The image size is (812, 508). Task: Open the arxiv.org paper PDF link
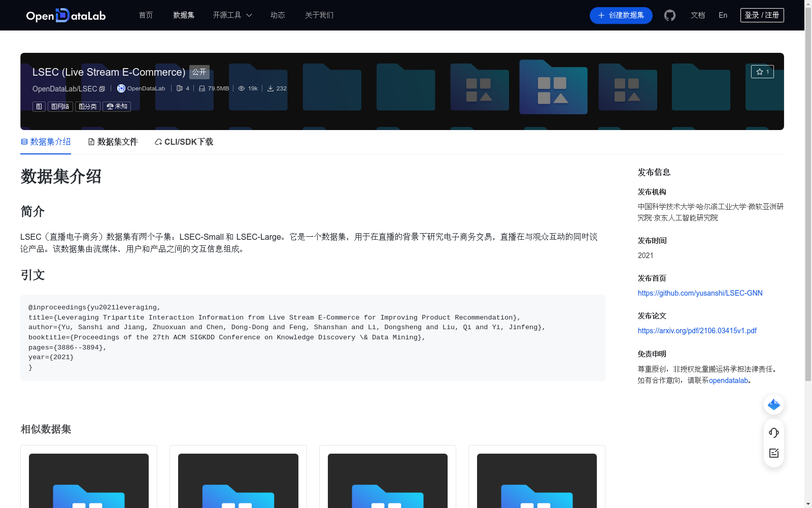pyautogui.click(x=697, y=330)
